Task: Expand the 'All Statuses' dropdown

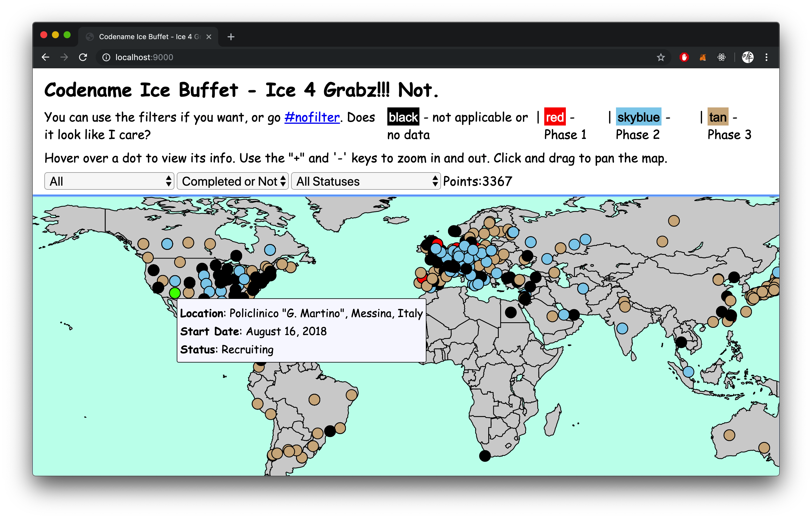Action: pyautogui.click(x=365, y=181)
